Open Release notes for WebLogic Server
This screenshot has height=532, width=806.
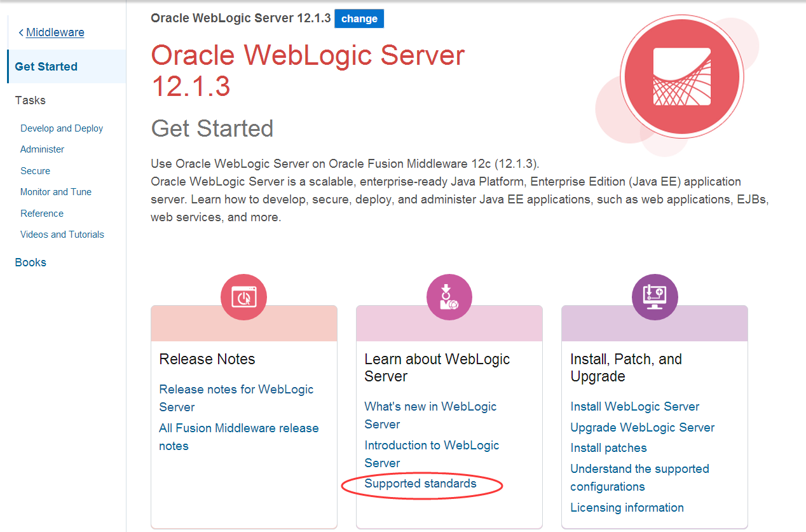point(236,398)
